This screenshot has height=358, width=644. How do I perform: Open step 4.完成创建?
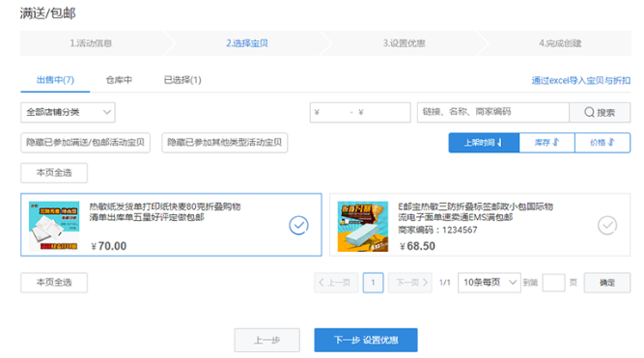560,43
